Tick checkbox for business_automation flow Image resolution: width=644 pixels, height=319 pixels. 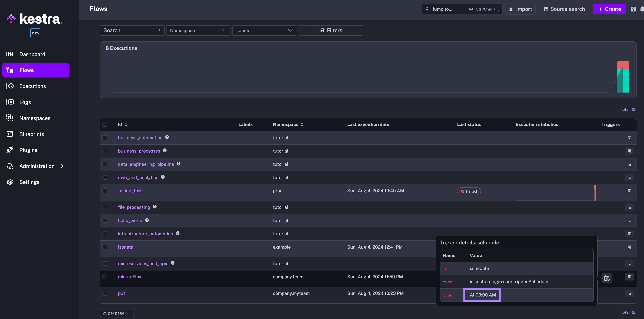105,138
